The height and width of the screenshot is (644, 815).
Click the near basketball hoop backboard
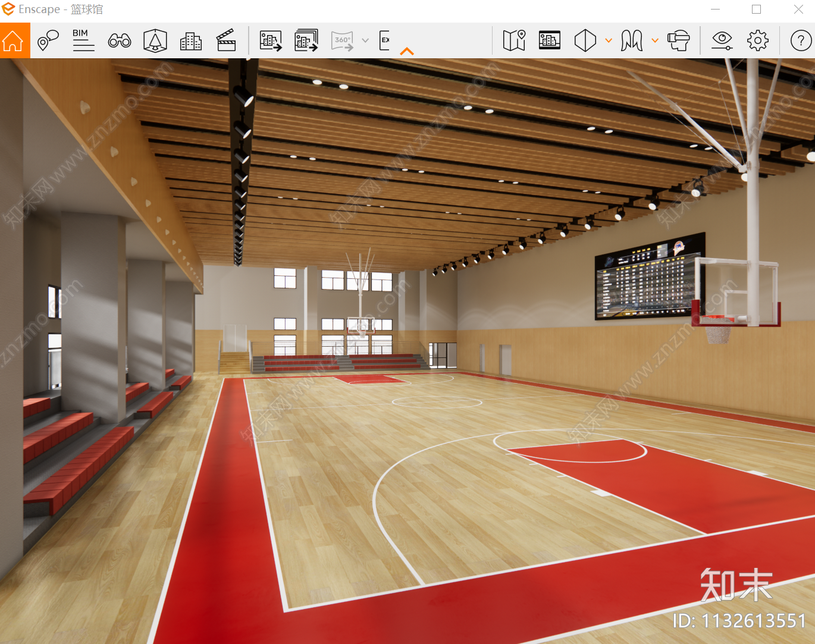click(x=736, y=292)
